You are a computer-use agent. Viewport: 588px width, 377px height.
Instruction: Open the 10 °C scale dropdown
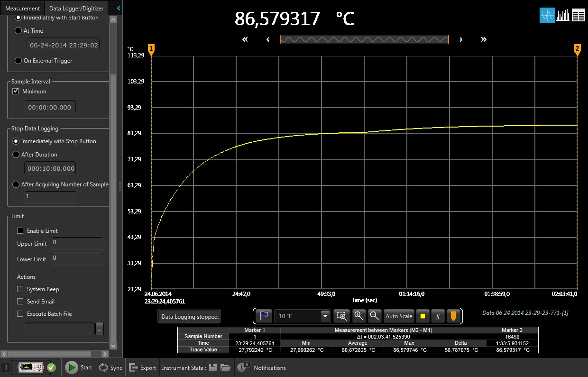coord(325,316)
